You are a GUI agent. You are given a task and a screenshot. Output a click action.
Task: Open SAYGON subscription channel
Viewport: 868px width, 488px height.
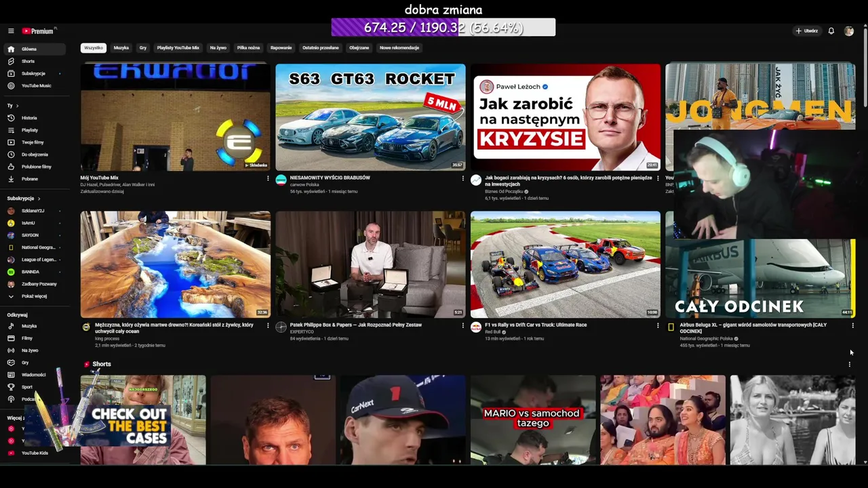click(34, 235)
